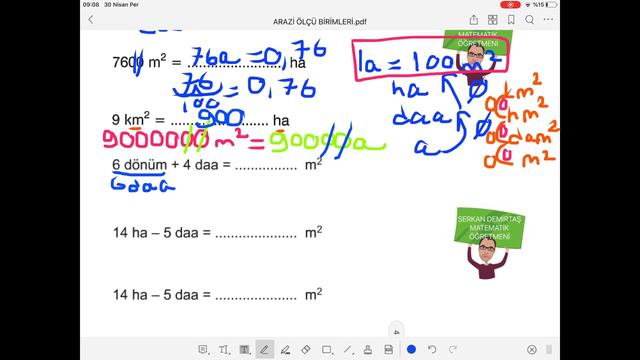Tap the ARAZİ ÖLÇÜ BİRİMLERİ.pdf title
The image size is (640, 360).
point(320,22)
